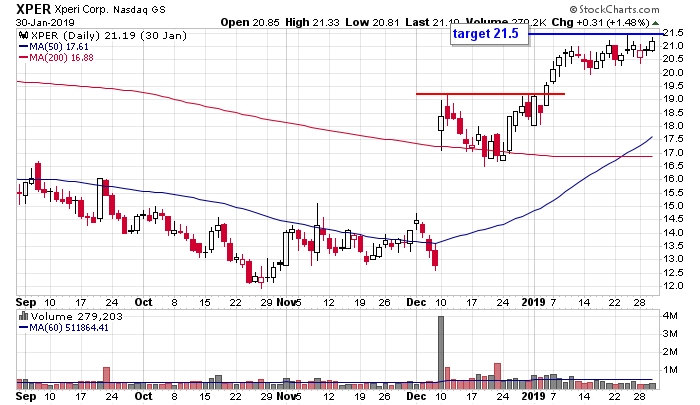Click the XPER (Daily) 21.19 (30 Jan) legend text
700x405 pixels.
(x=108, y=36)
